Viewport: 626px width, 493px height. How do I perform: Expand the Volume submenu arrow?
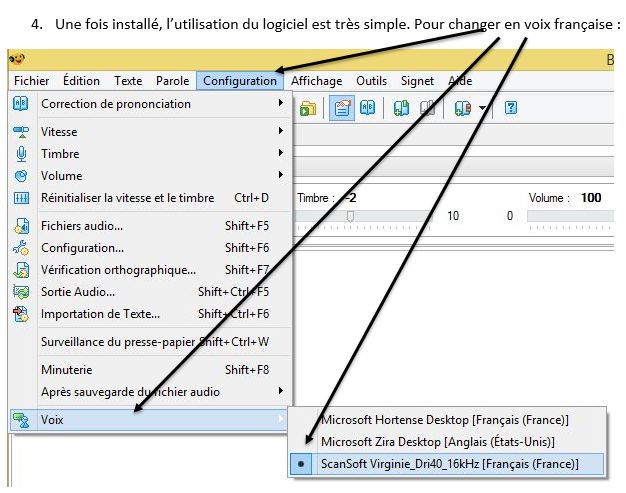pos(280,176)
